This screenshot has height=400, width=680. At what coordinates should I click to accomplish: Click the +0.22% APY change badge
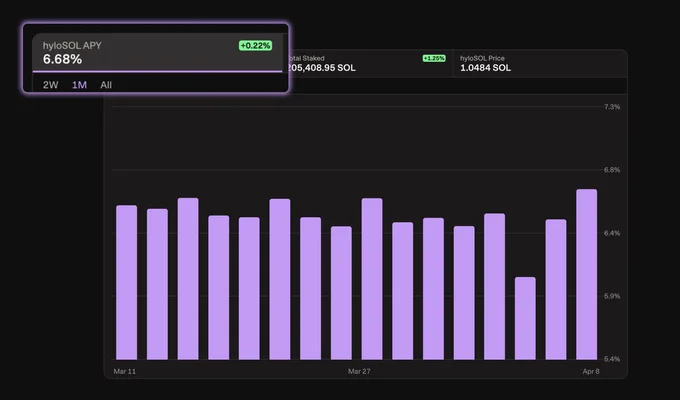pos(255,46)
